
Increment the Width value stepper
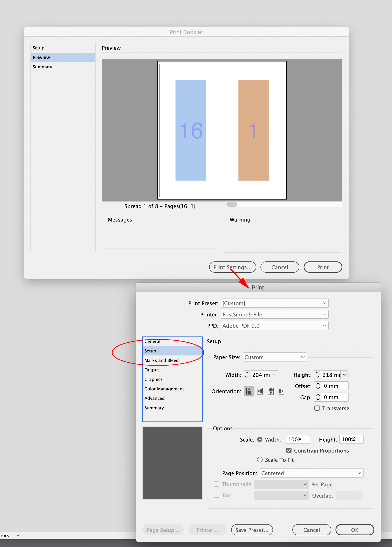(247, 373)
